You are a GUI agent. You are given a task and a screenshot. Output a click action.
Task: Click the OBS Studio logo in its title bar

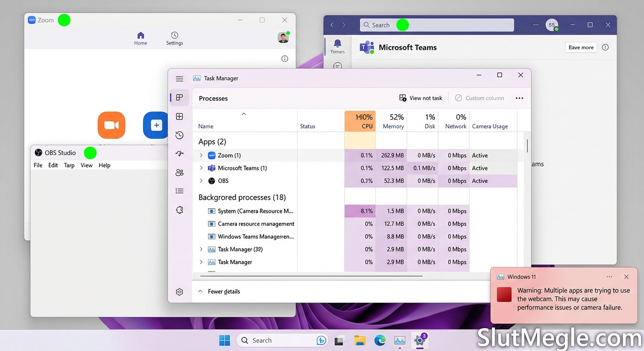point(38,153)
